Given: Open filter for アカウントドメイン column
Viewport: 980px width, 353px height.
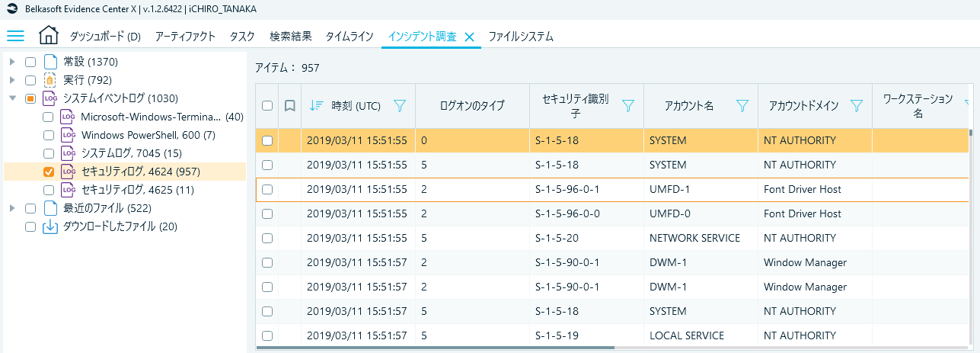Looking at the screenshot, I should [x=857, y=106].
